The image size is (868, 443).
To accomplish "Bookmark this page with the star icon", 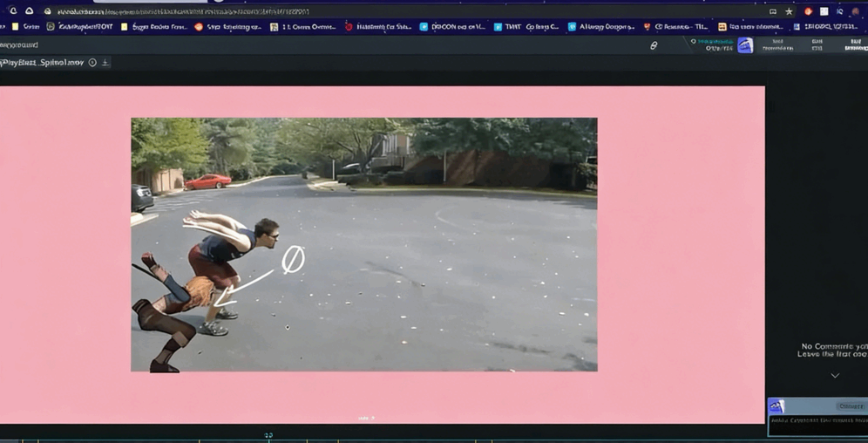I will 789,11.
